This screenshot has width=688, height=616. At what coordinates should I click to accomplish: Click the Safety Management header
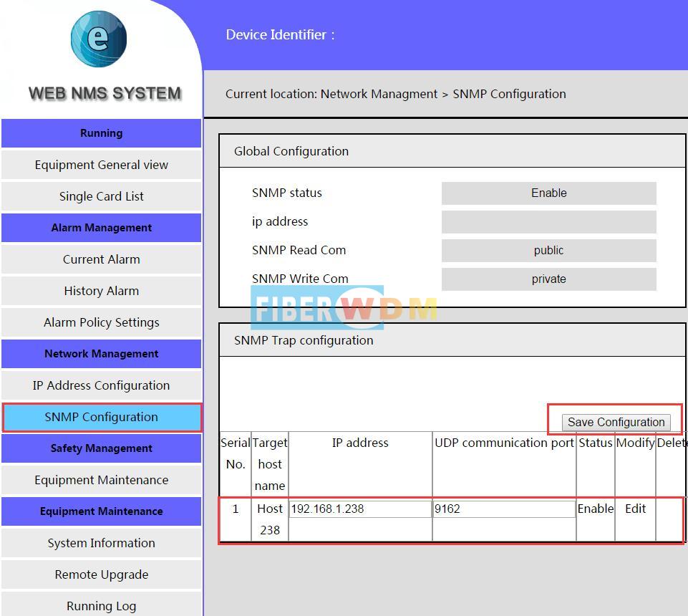coord(102,448)
